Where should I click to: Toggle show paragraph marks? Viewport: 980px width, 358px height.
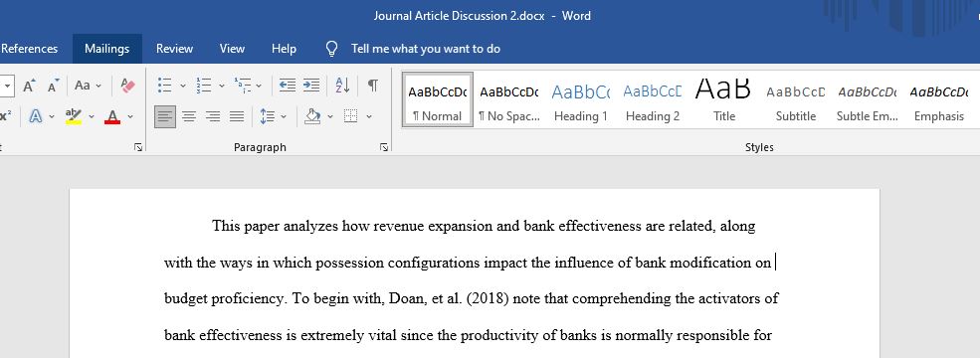point(372,86)
